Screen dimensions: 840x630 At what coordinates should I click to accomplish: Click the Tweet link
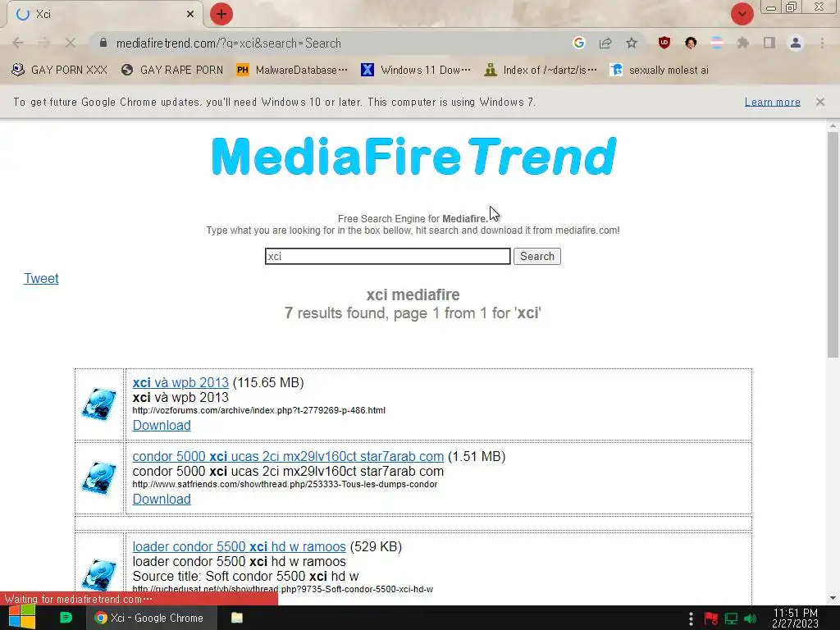tap(41, 279)
